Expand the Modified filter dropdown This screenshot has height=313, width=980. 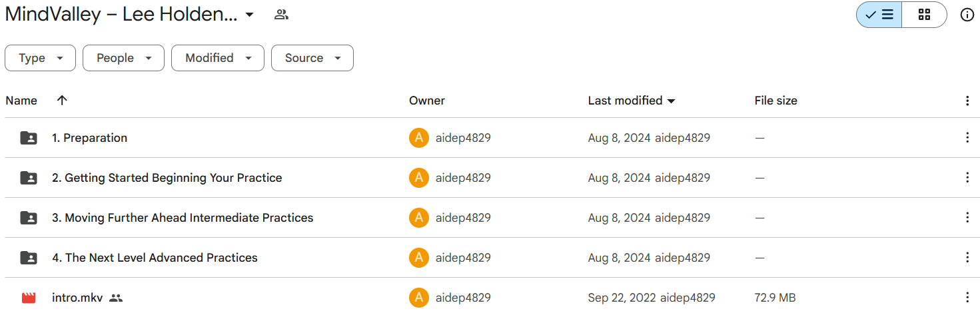[x=218, y=58]
